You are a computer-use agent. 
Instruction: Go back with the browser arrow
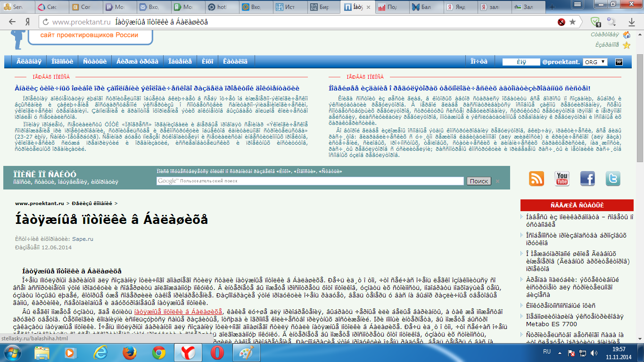tap(12, 22)
